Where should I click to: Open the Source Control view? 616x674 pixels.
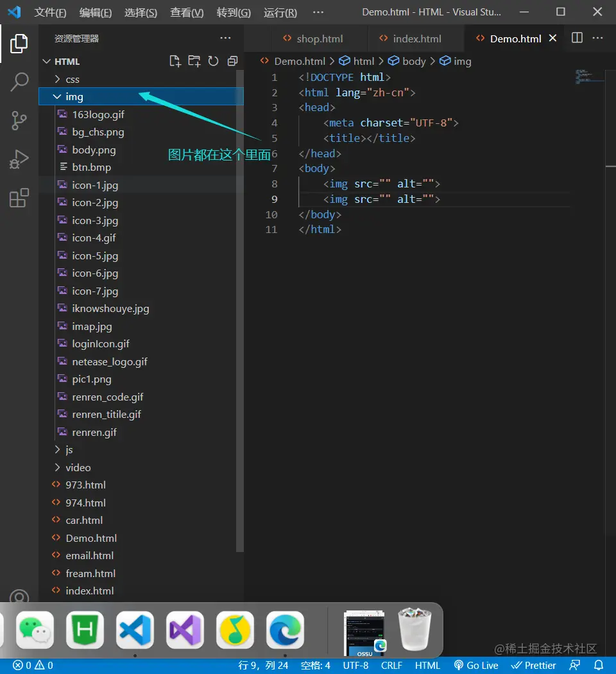click(19, 121)
